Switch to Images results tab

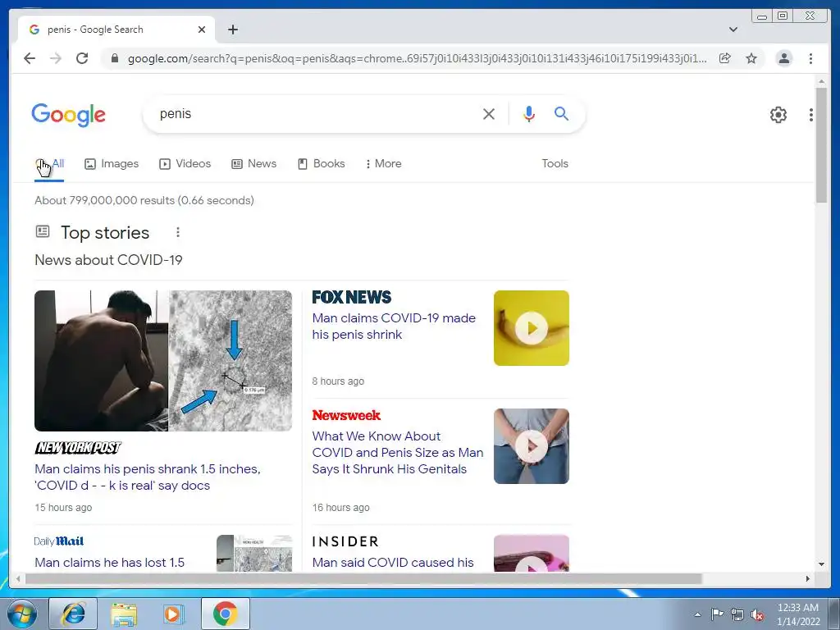click(x=112, y=164)
